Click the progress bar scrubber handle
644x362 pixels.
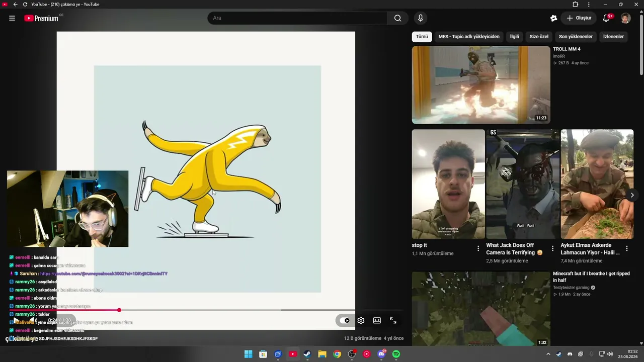tap(119, 310)
